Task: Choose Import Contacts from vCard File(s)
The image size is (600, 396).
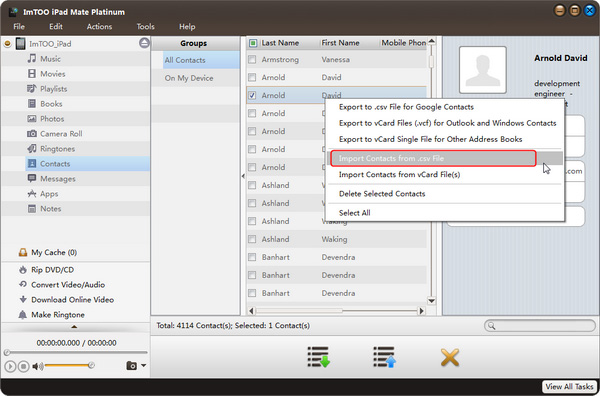Action: click(x=444, y=174)
